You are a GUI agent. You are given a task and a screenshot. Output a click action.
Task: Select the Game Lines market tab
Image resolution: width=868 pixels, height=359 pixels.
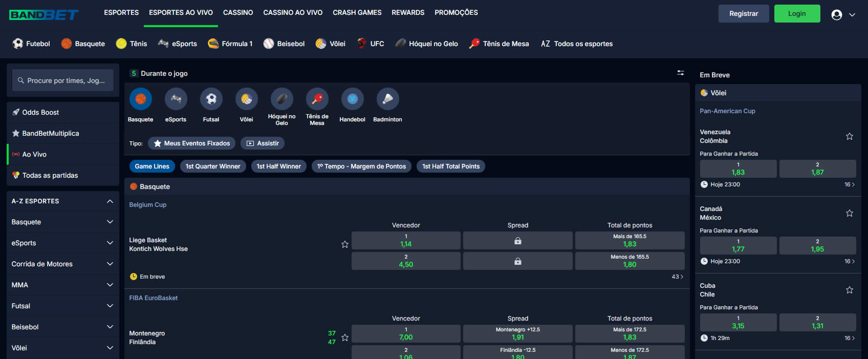point(152,166)
